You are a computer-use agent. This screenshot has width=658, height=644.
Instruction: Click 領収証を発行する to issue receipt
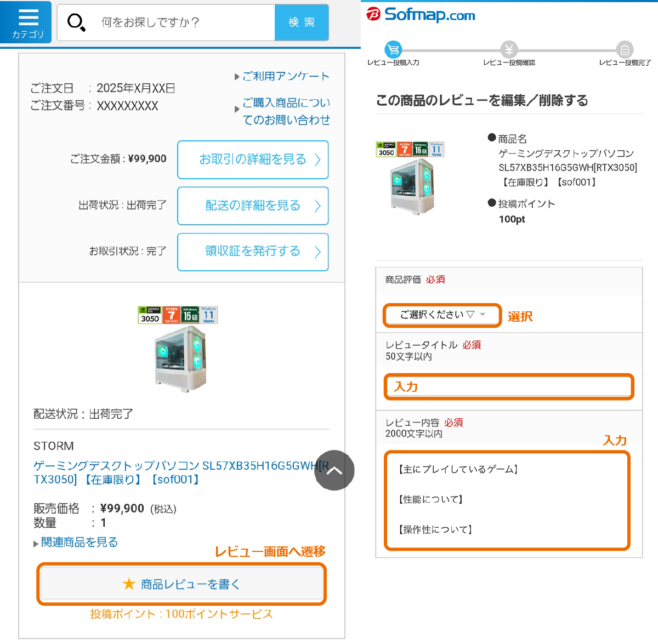coord(253,252)
